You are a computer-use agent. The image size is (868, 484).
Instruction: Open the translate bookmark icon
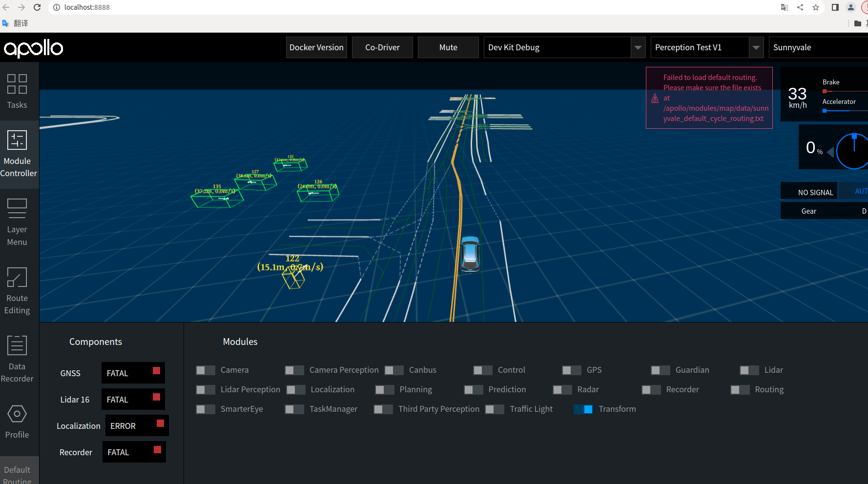click(6, 23)
